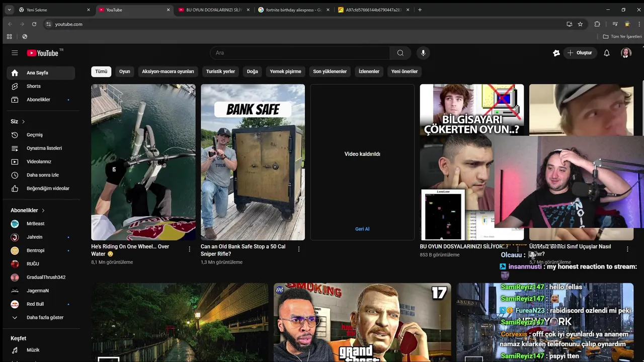The width and height of the screenshot is (644, 362).
Task: Click the youtube.com address bar
Action: pyautogui.click(x=302, y=24)
